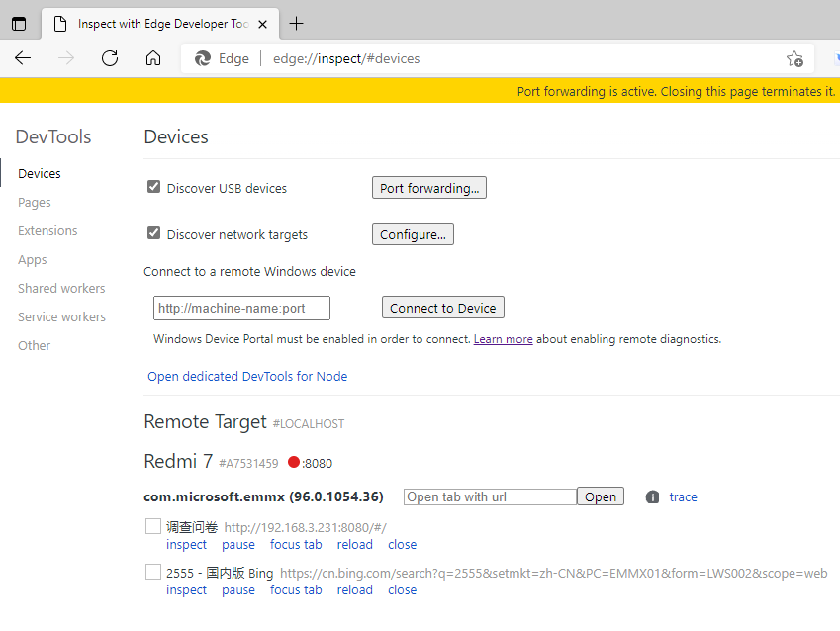
Task: Refresh the inspect page
Action: (x=110, y=58)
